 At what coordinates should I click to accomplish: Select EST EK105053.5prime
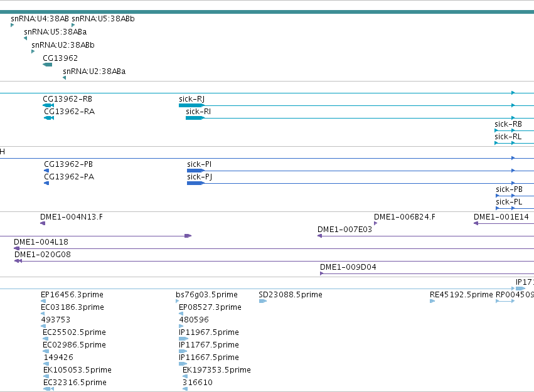[x=77, y=370]
